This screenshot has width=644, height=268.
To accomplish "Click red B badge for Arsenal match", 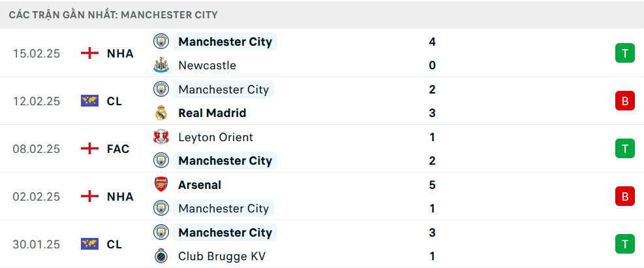I will pos(624,197).
